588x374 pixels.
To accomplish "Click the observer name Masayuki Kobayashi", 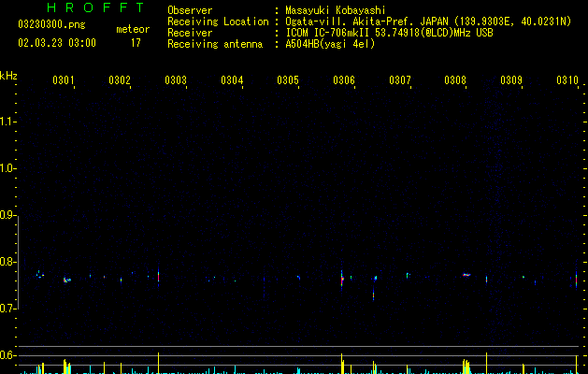I will click(336, 10).
